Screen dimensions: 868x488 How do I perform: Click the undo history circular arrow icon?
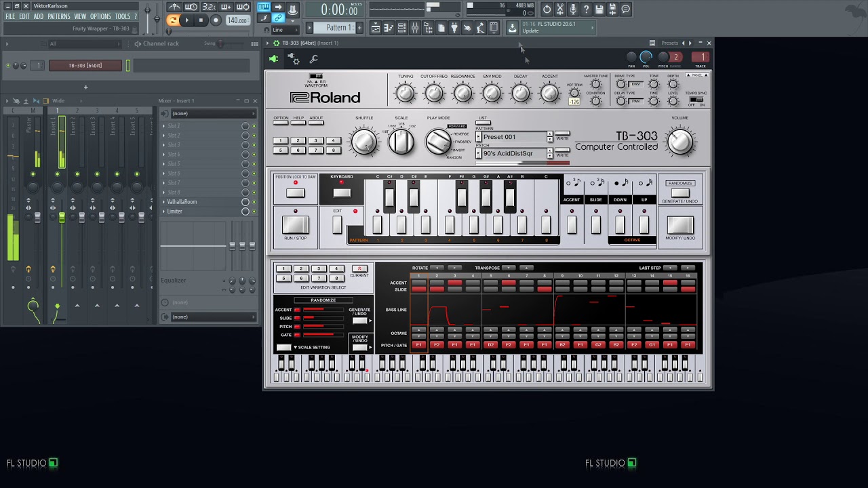tap(547, 9)
